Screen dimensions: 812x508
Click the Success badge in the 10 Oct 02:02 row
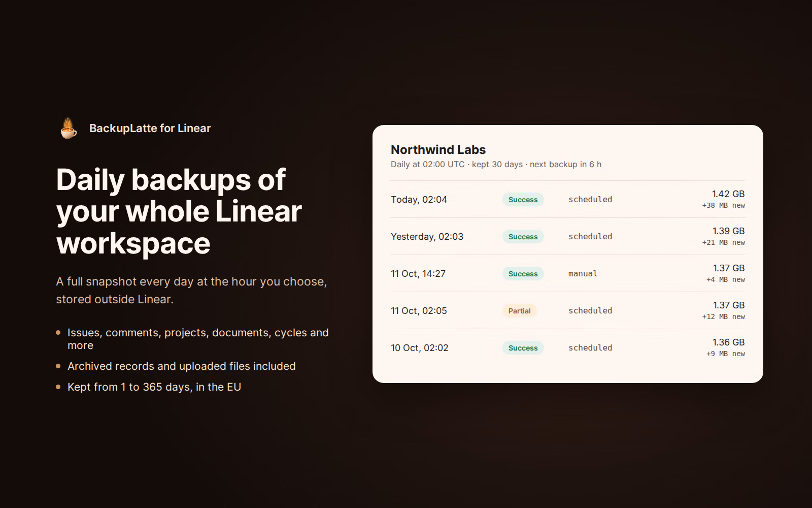[523, 348]
